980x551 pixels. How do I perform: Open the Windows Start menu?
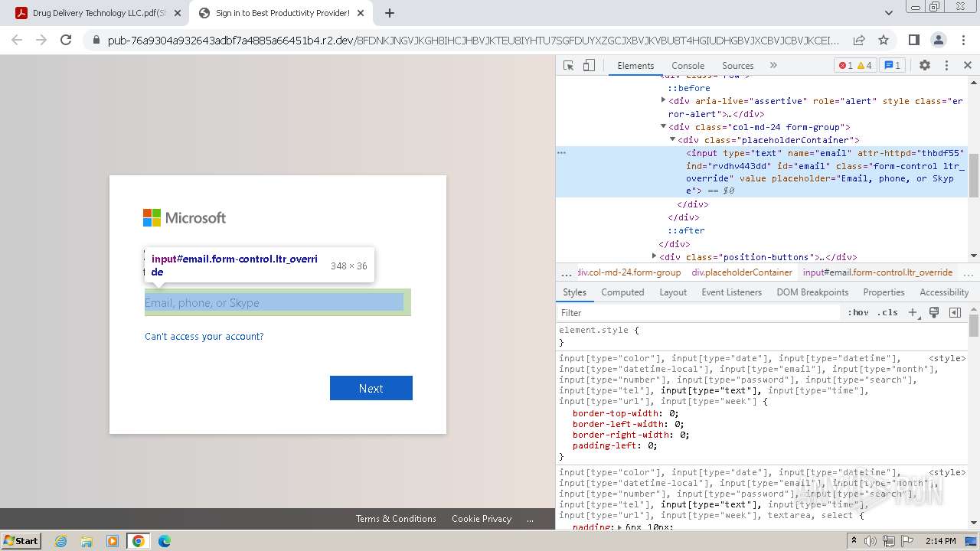pos(21,541)
